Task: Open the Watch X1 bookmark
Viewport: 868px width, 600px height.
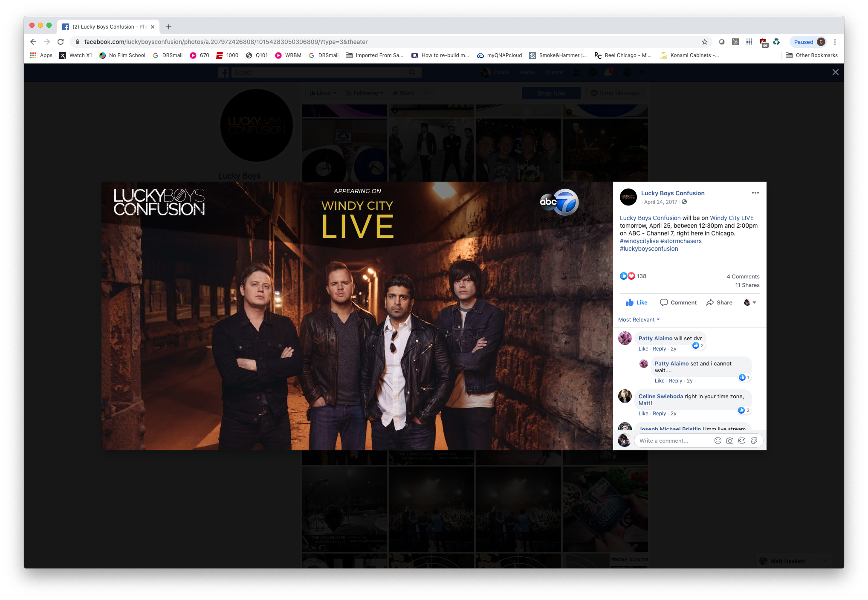Action: [76, 55]
